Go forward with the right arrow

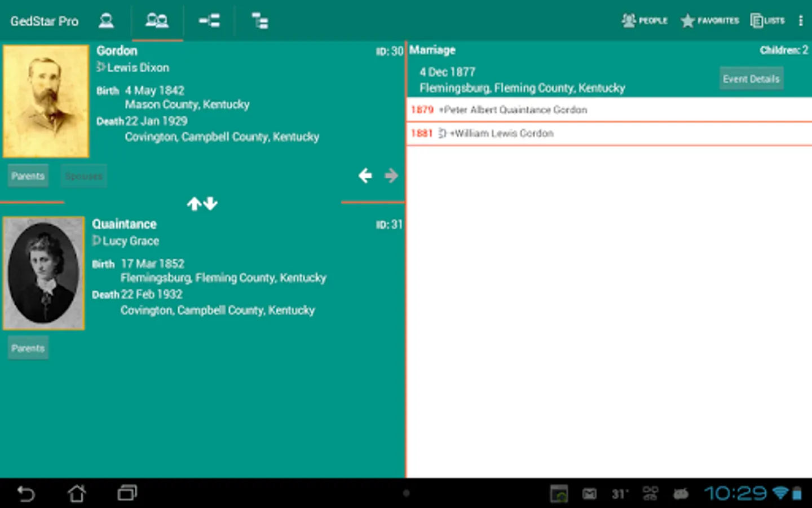point(391,176)
